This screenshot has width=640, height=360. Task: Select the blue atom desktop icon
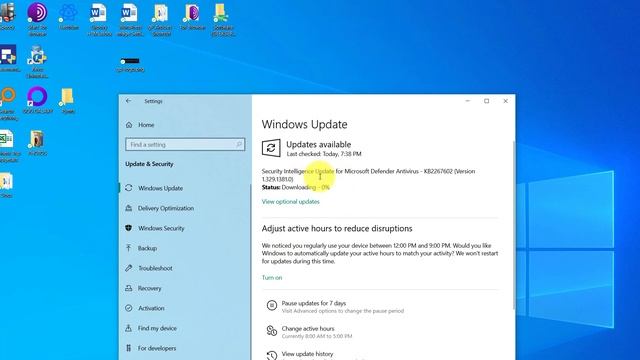pyautogui.click(x=68, y=13)
